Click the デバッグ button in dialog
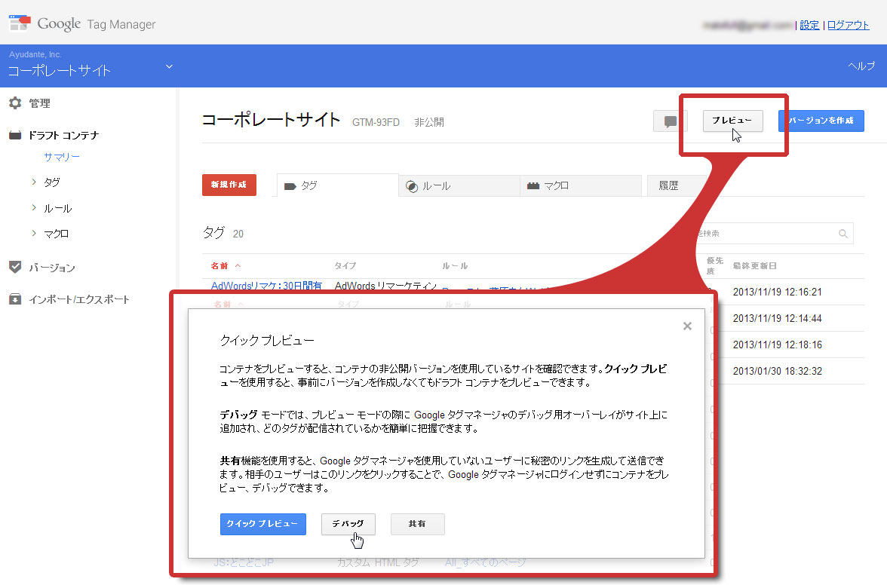The height and width of the screenshot is (588, 887). click(x=348, y=524)
